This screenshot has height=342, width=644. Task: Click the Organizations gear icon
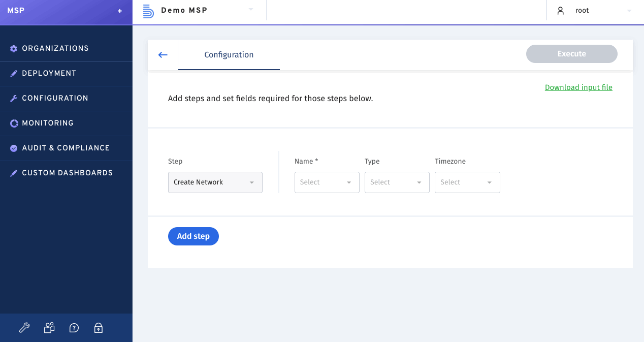pyautogui.click(x=13, y=48)
